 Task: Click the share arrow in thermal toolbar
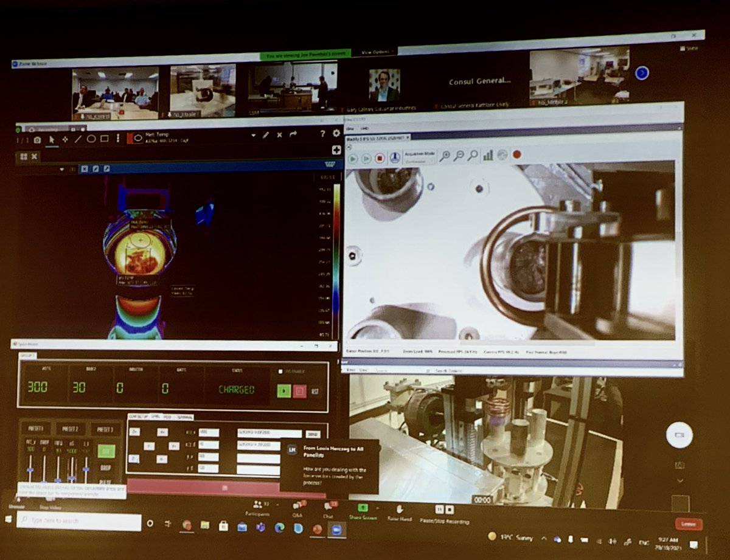[294, 134]
